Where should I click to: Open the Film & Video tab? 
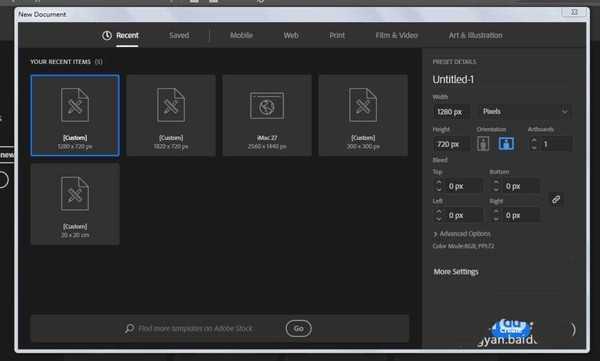[396, 35]
